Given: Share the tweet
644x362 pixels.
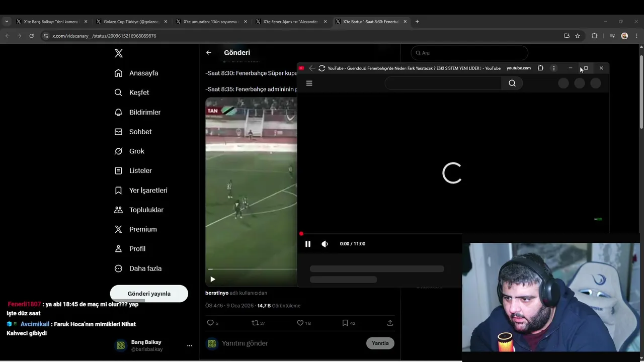Looking at the screenshot, I should (390, 323).
